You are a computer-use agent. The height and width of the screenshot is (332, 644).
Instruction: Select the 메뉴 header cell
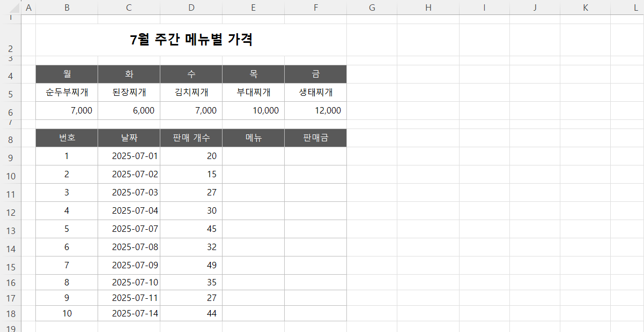pos(253,138)
